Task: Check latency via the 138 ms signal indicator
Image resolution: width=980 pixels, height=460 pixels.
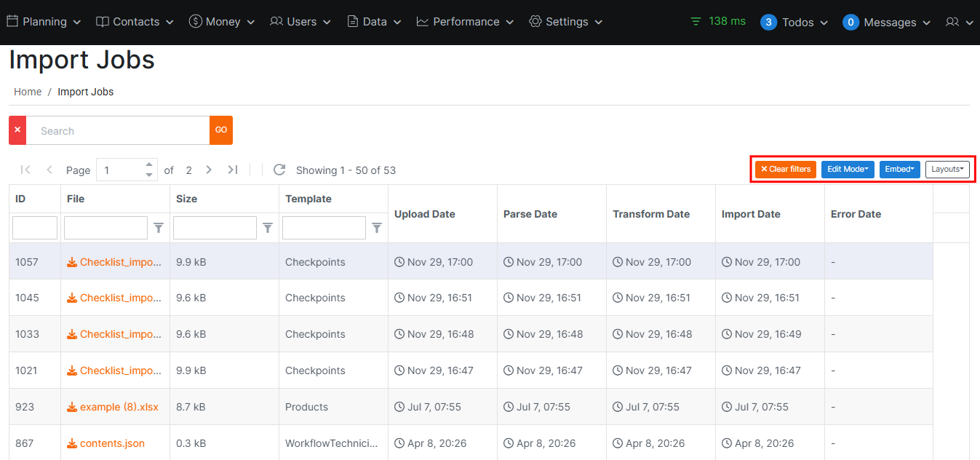Action: coord(717,21)
